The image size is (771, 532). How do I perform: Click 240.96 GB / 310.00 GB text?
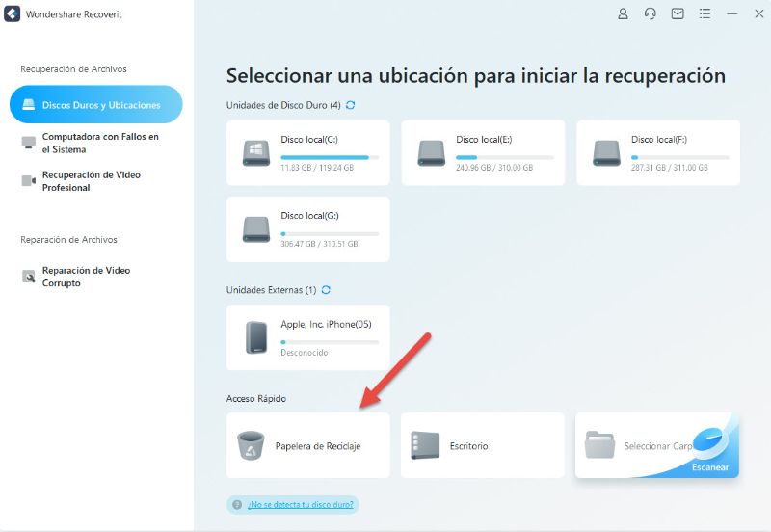[x=494, y=168]
